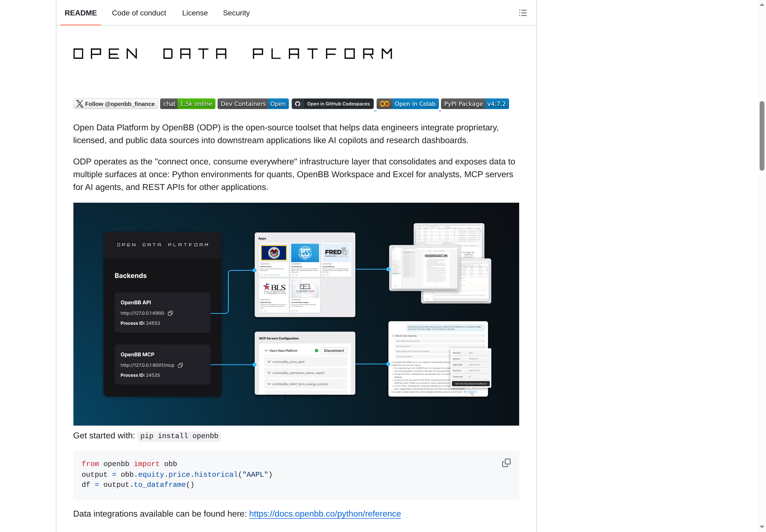Click the Open in GitHub Codespaces text

[338, 104]
